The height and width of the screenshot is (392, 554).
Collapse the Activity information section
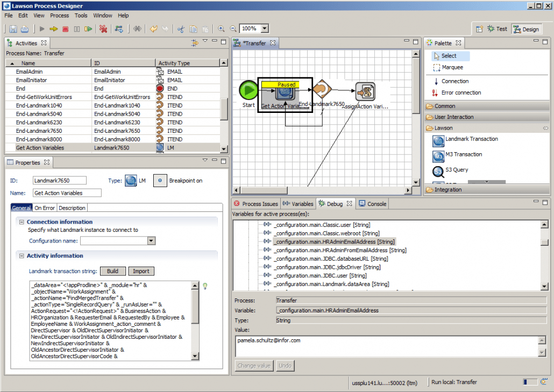coord(22,256)
